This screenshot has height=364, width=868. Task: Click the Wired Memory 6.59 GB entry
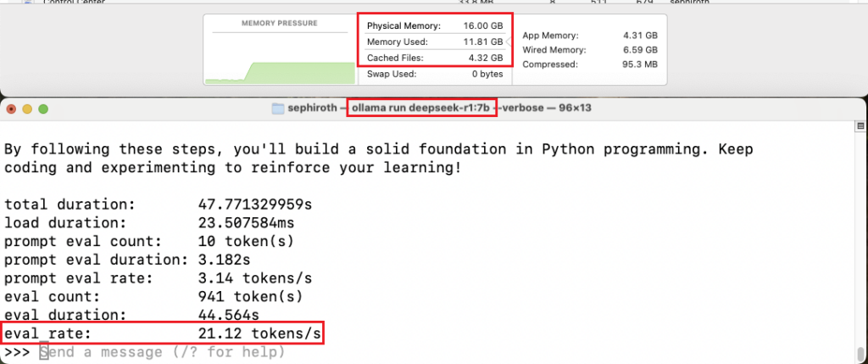pyautogui.click(x=590, y=50)
